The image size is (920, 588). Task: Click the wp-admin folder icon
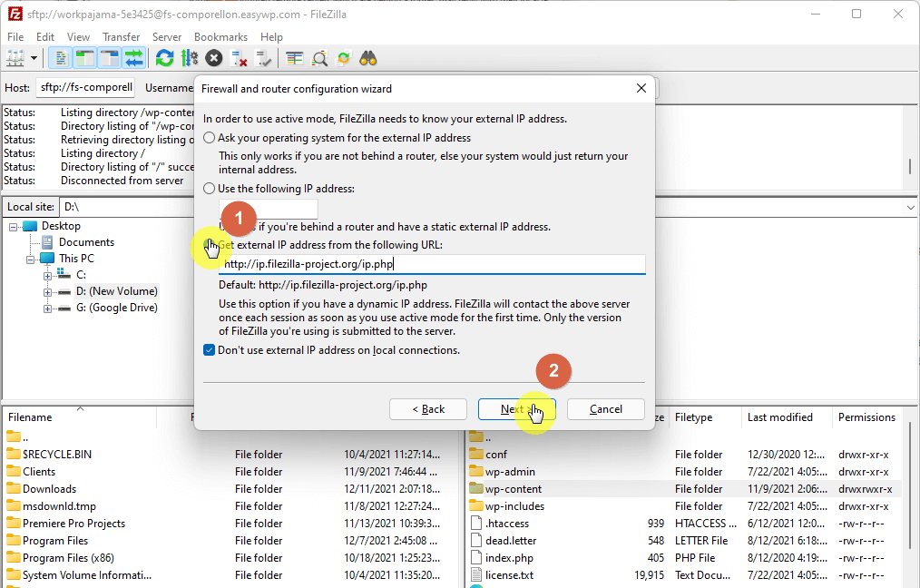pyautogui.click(x=475, y=471)
